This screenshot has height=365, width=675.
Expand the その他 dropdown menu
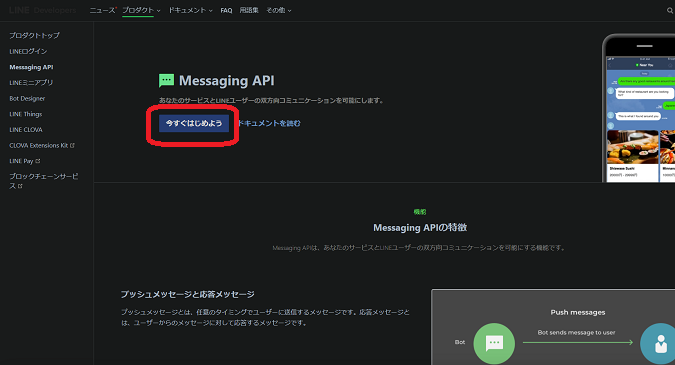coord(279,10)
